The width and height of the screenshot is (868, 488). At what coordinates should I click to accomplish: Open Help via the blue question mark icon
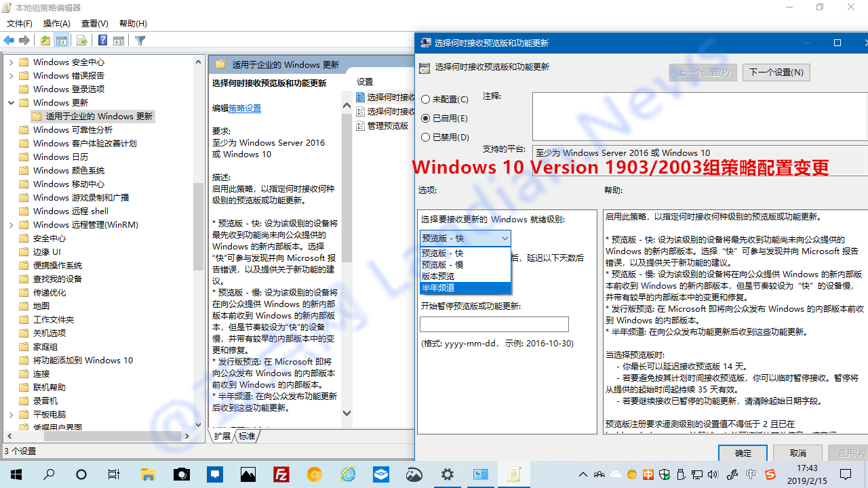click(103, 40)
